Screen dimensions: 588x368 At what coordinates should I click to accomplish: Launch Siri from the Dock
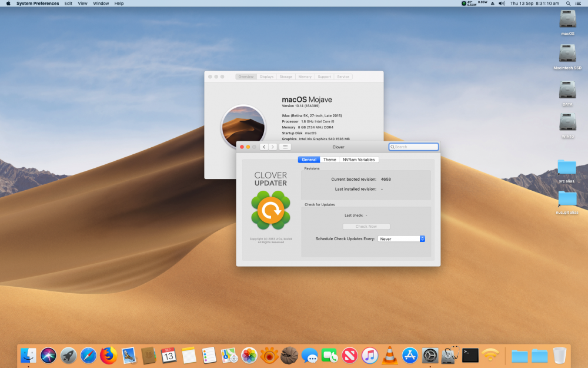coord(48,355)
